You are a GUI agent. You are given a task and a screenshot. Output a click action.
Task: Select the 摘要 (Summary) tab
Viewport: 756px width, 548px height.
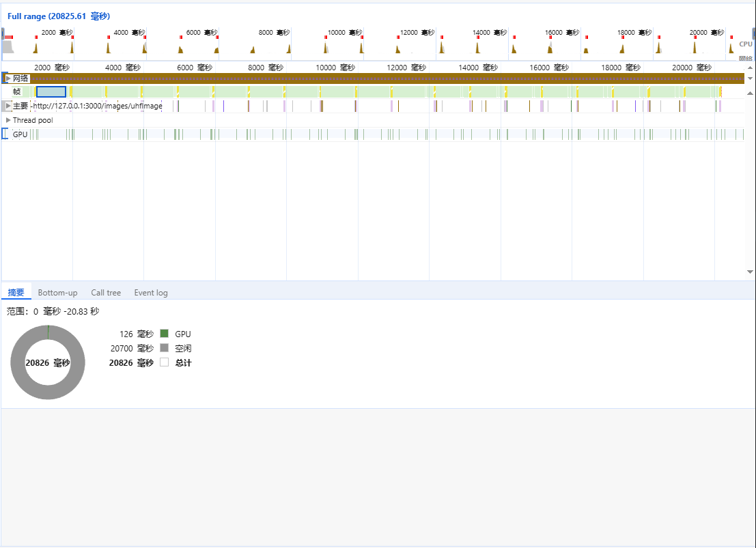(x=16, y=293)
